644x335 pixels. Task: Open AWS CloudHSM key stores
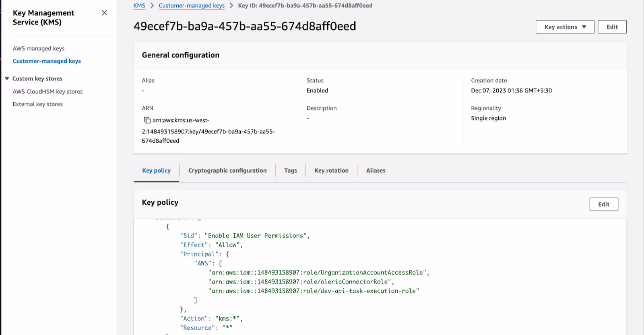(47, 91)
